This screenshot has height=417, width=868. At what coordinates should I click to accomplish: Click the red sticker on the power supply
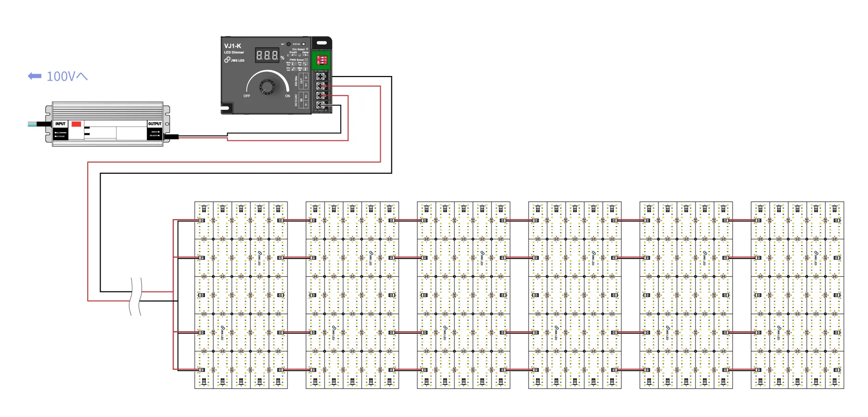(76, 124)
